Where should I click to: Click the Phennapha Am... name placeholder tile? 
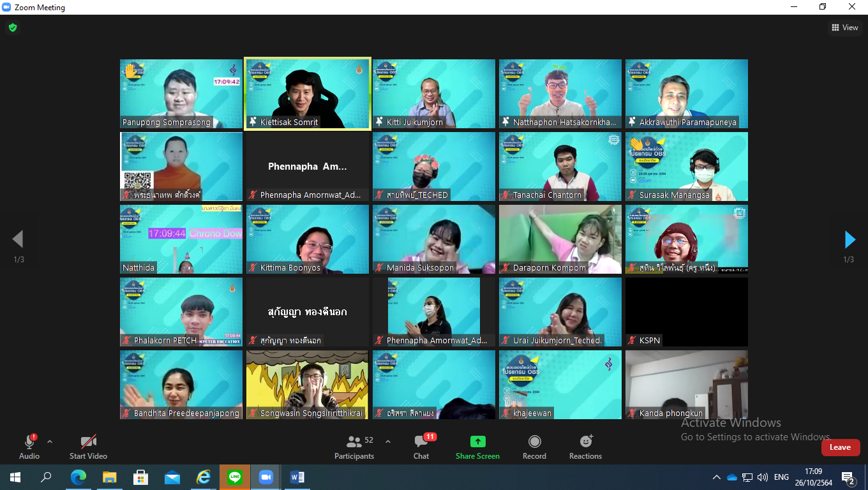click(x=308, y=167)
